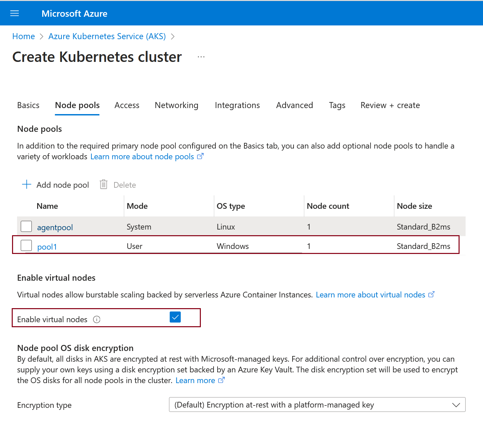Open the node pools external link icon
483x448 pixels.
200,156
